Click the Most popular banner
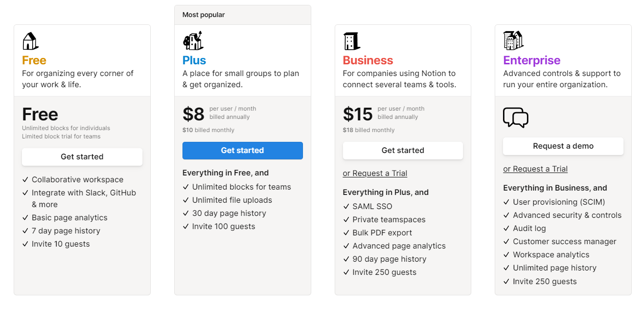 (204, 15)
